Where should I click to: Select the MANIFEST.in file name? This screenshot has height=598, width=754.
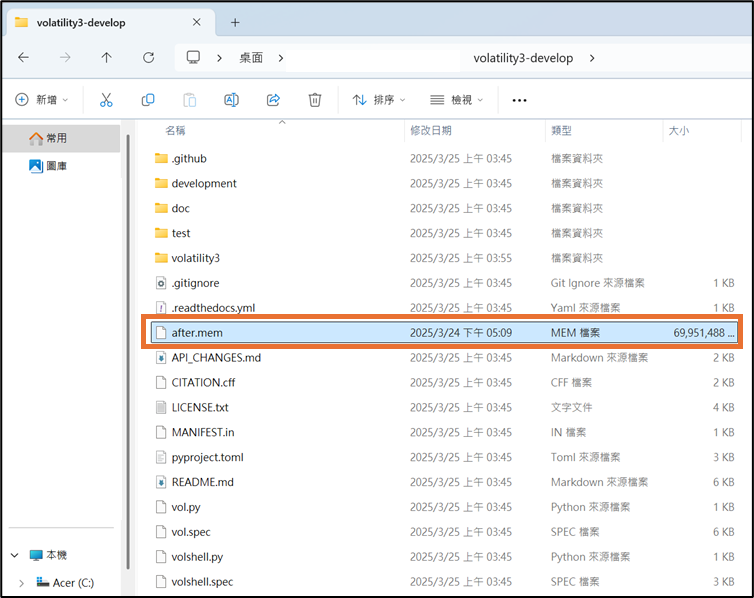coord(203,432)
